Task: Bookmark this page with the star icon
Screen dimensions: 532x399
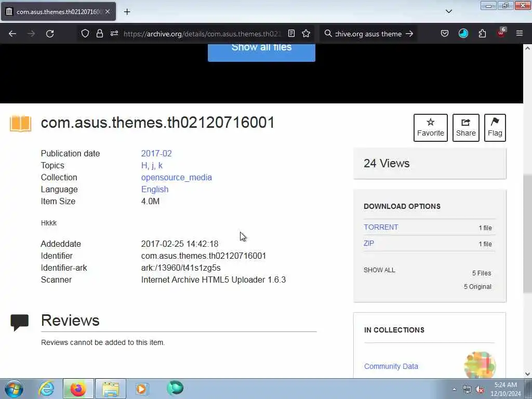Action: 306,33
